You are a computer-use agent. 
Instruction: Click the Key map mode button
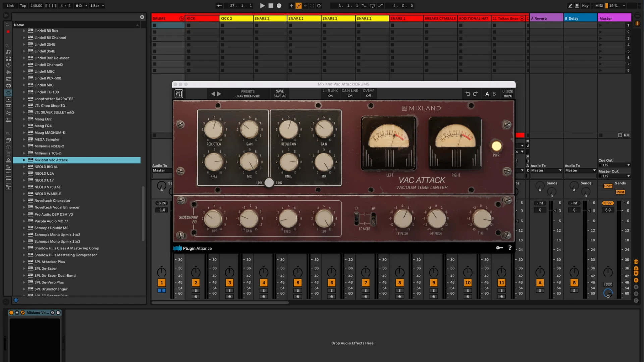585,6
